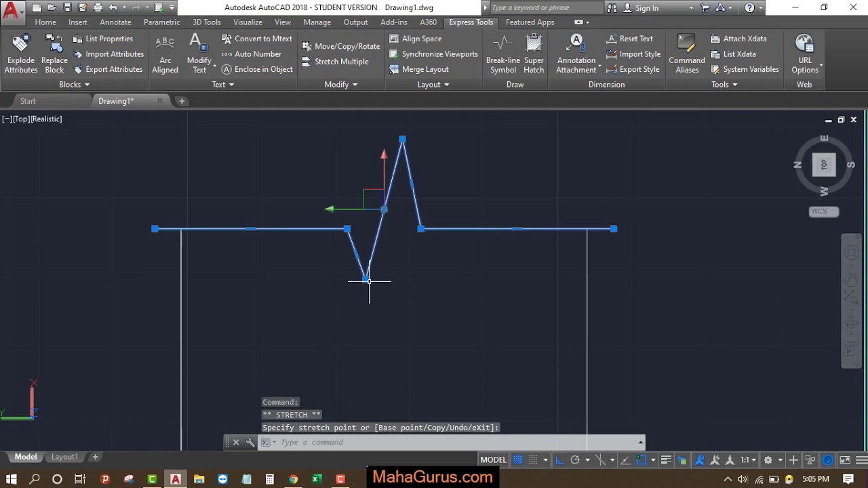Toggle clean screen mode in status bar
Viewport: 868px width, 488px height.
tap(845, 460)
